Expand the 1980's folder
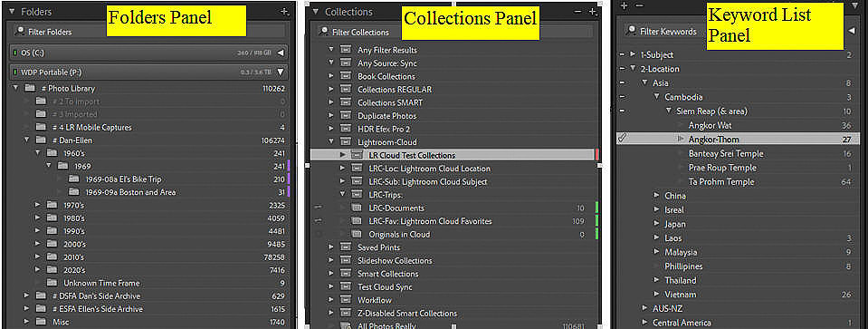The height and width of the screenshot is (329, 868). [x=38, y=218]
